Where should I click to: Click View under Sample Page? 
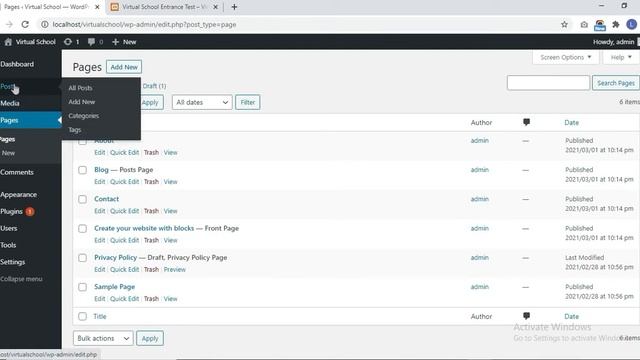click(171, 298)
